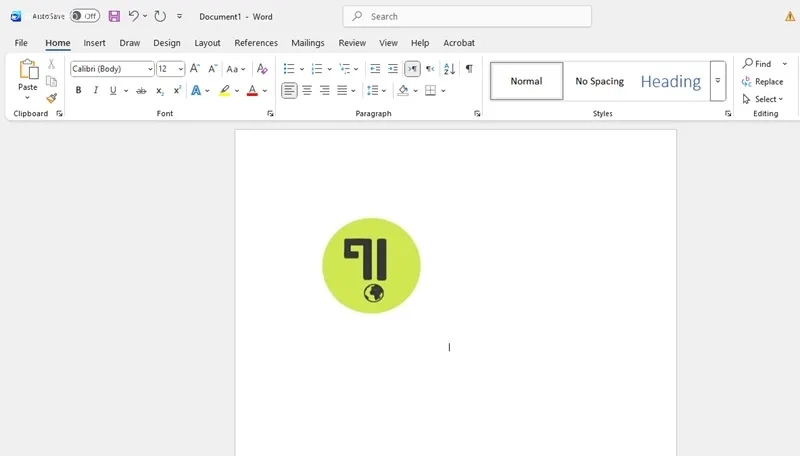Decrease paragraph indent
This screenshot has width=800, height=456.
tap(375, 68)
